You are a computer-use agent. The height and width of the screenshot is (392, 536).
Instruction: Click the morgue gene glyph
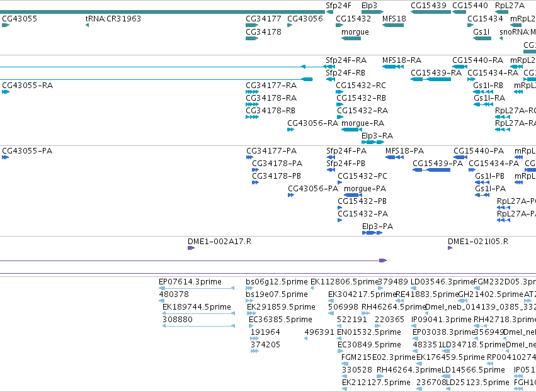351,38
